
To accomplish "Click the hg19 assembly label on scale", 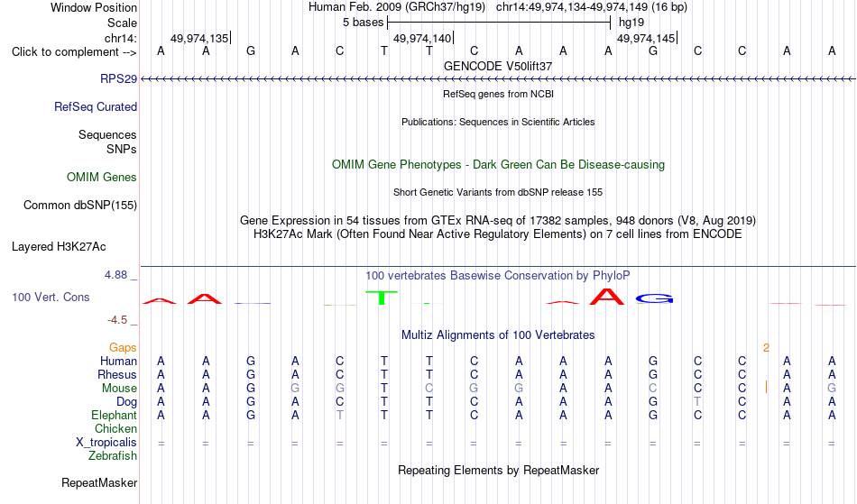I will tap(631, 23).
